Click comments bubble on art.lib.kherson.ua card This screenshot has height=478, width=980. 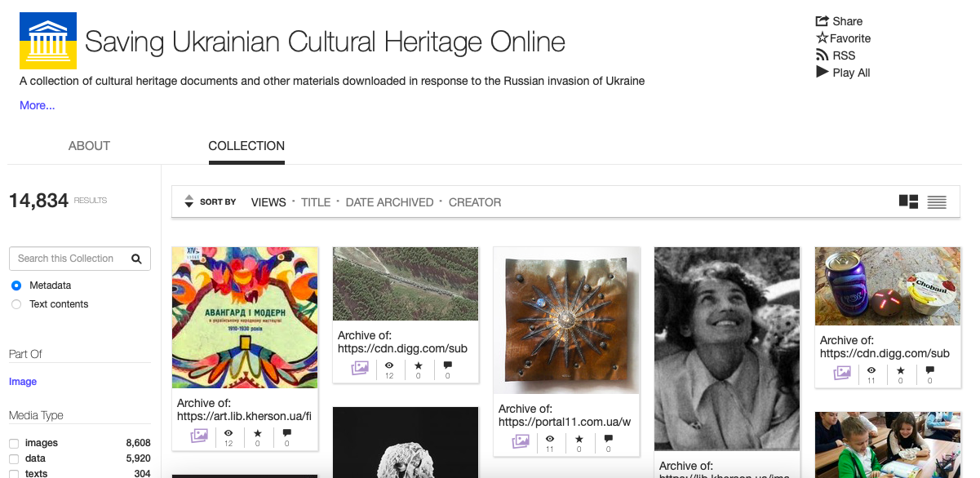286,433
